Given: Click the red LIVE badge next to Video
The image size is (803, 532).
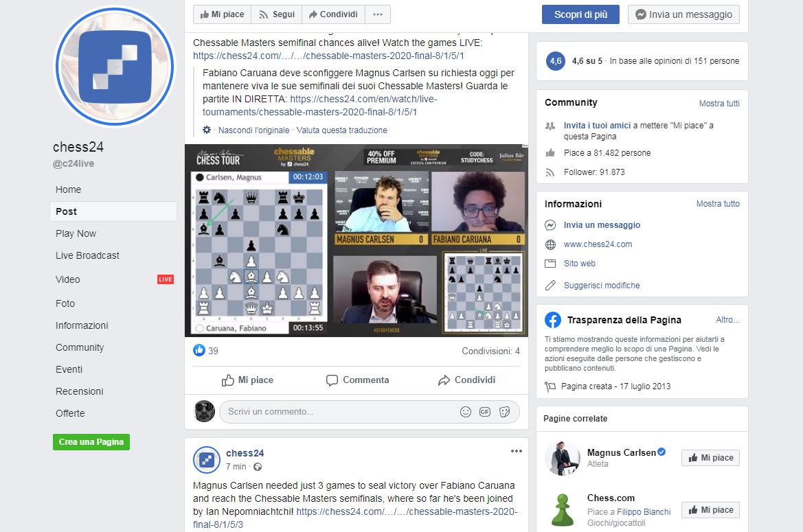Looking at the screenshot, I should coord(166,279).
